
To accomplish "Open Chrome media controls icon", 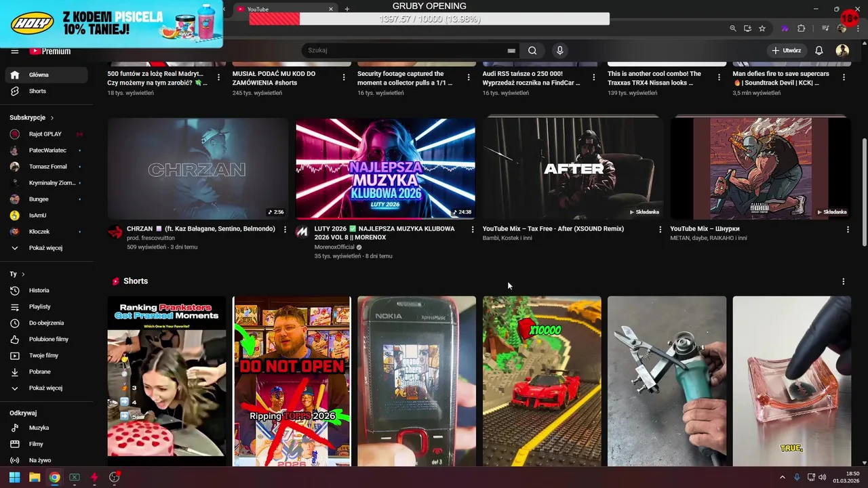I will point(825,28).
